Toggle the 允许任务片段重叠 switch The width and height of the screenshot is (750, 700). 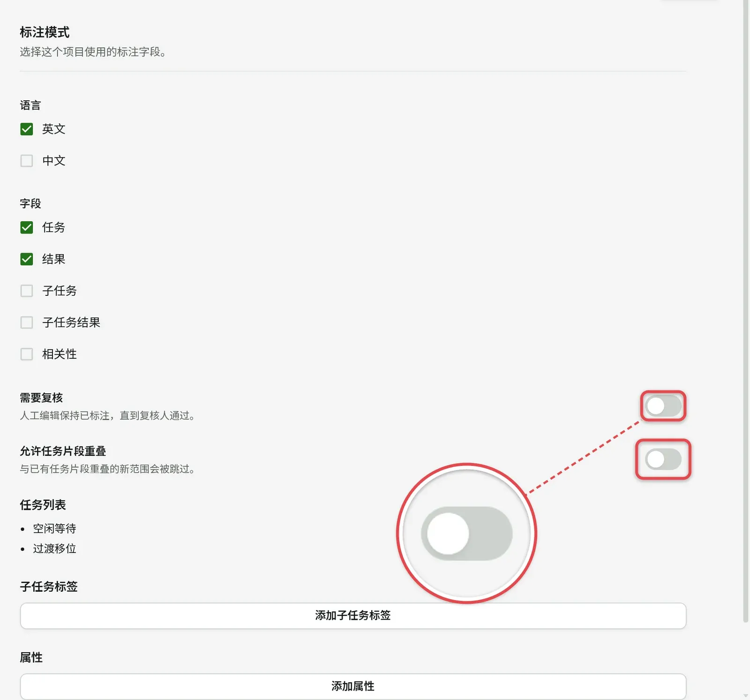click(663, 459)
